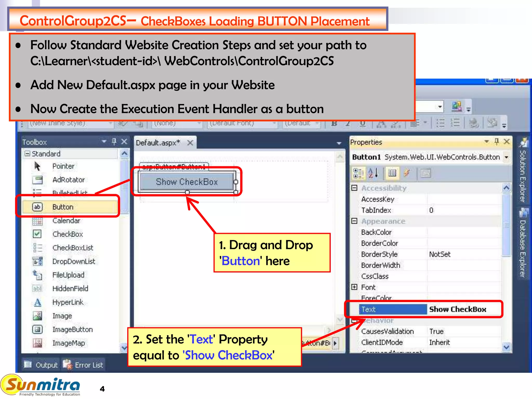Click the Properties page icon in Properties toolbar

[x=425, y=173]
